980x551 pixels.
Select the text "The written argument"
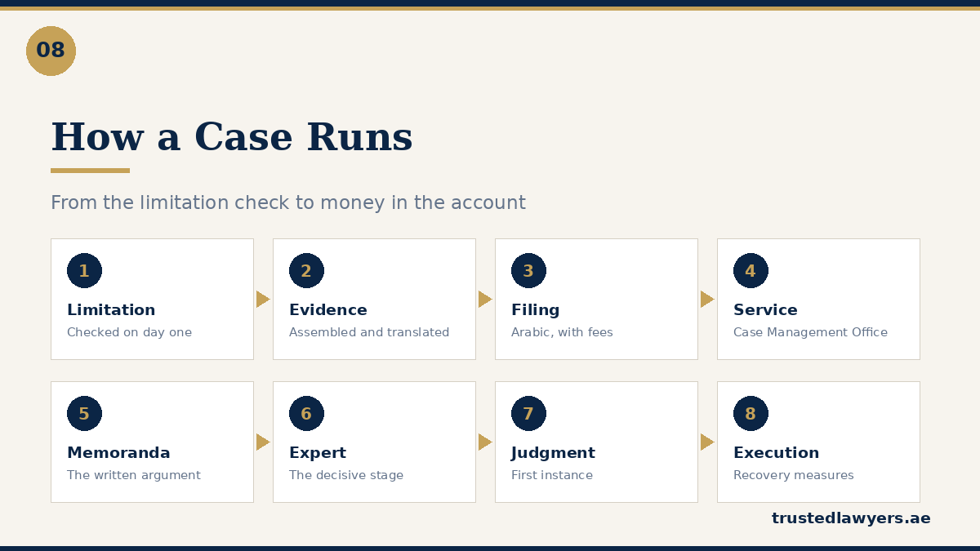pyautogui.click(x=133, y=475)
